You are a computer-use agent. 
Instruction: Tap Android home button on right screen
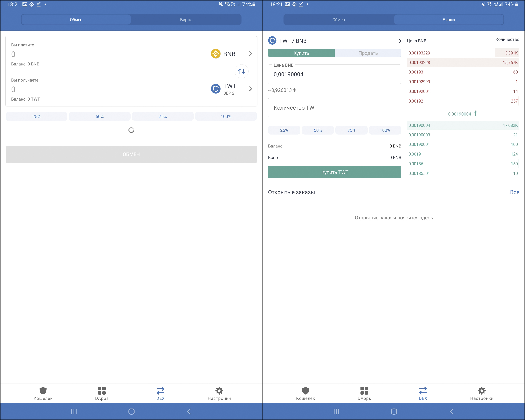tap(394, 411)
